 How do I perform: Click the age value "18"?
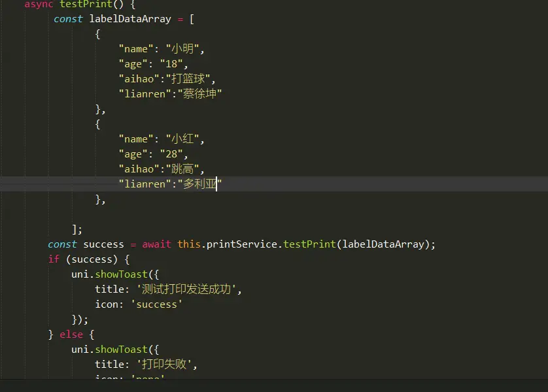pos(177,64)
